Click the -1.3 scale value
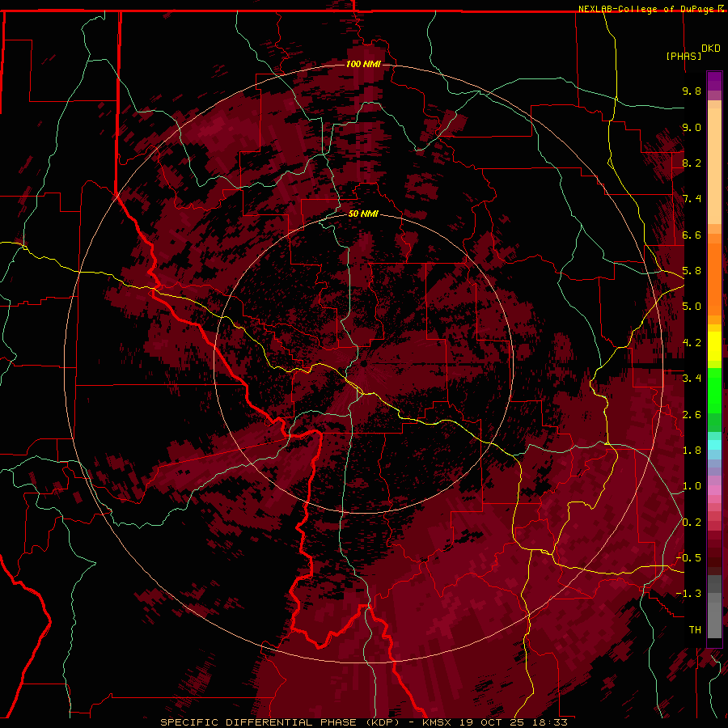 pos(688,594)
